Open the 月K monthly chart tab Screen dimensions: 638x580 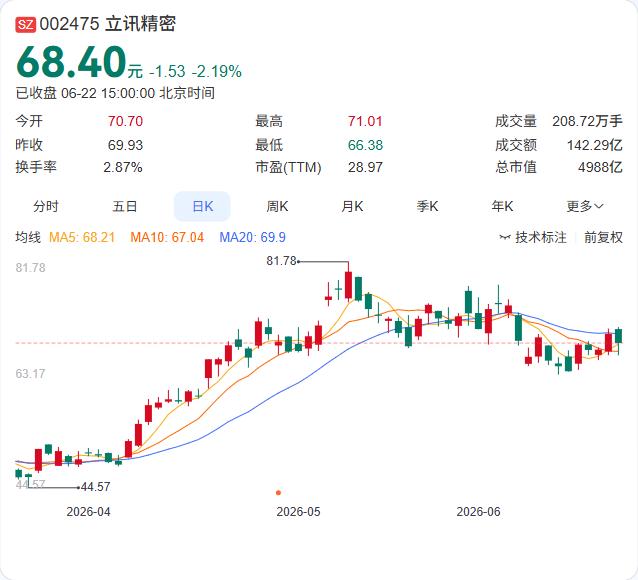pyautogui.click(x=352, y=206)
